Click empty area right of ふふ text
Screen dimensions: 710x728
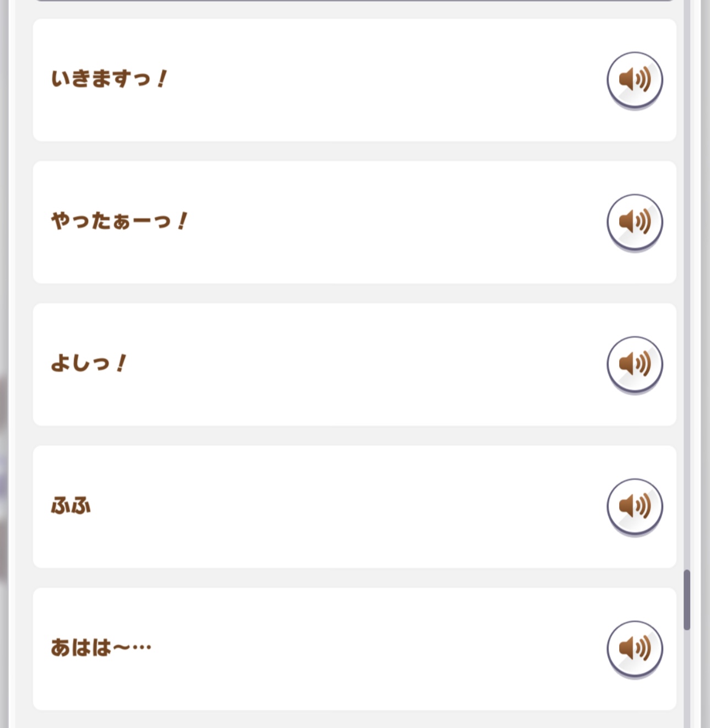(347, 506)
